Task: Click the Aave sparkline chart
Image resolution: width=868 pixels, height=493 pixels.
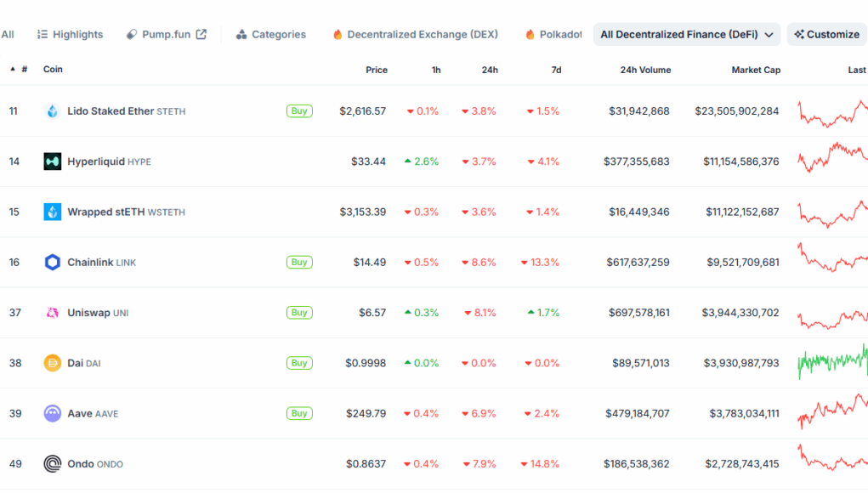Action: (x=832, y=411)
